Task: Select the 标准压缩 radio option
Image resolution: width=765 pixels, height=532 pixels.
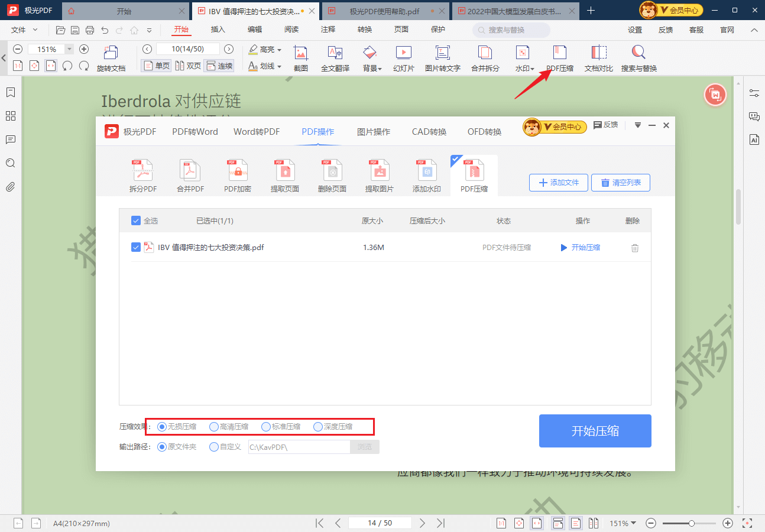Action: coord(266,427)
